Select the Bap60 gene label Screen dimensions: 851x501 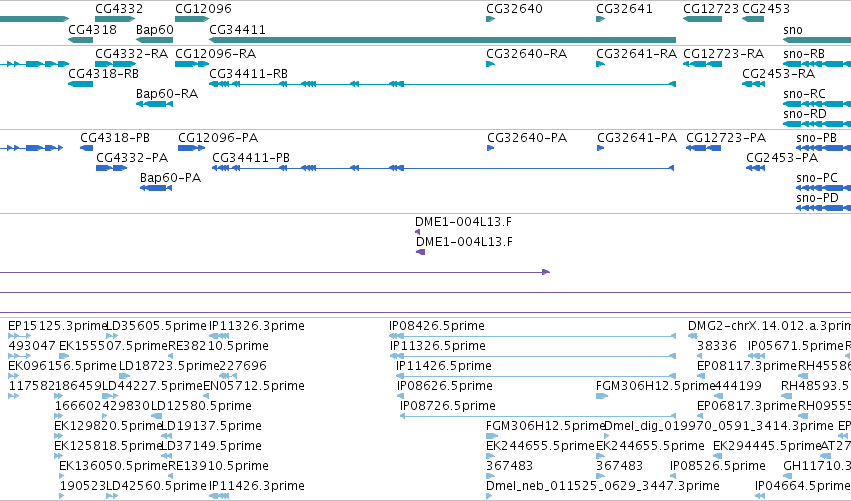[155, 29]
